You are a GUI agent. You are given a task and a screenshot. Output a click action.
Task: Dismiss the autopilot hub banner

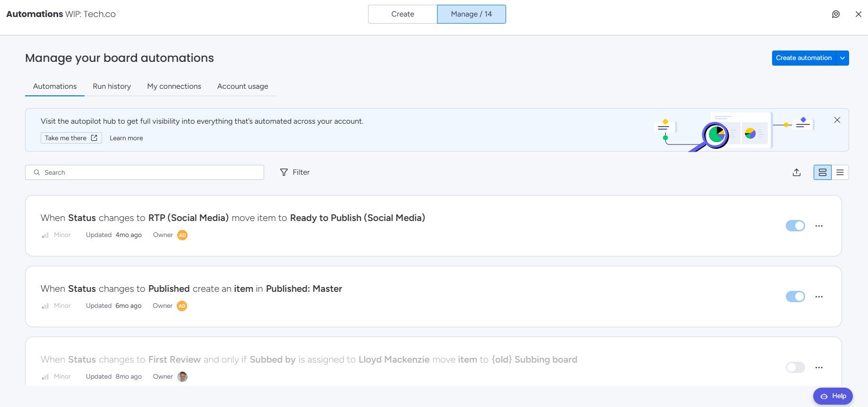837,120
